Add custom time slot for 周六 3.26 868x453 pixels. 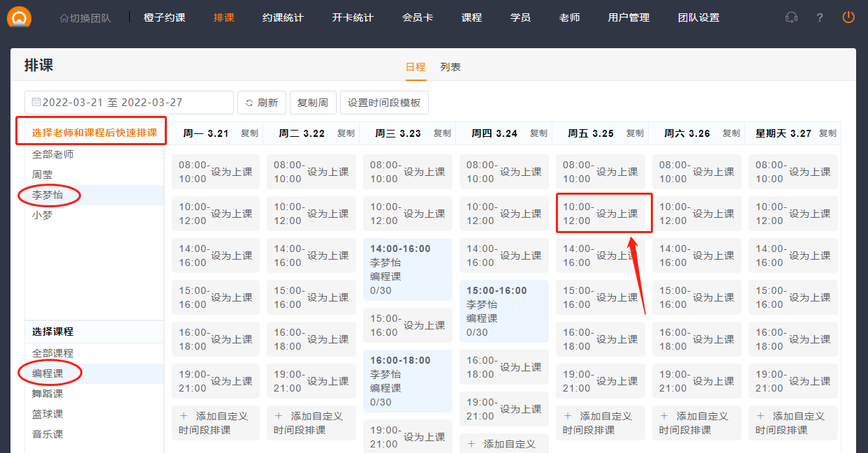point(696,423)
